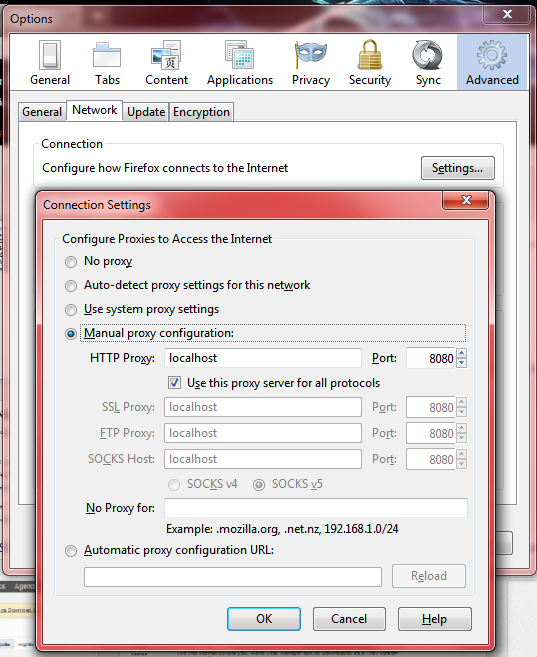Click the HTTP Proxy port field

[431, 358]
